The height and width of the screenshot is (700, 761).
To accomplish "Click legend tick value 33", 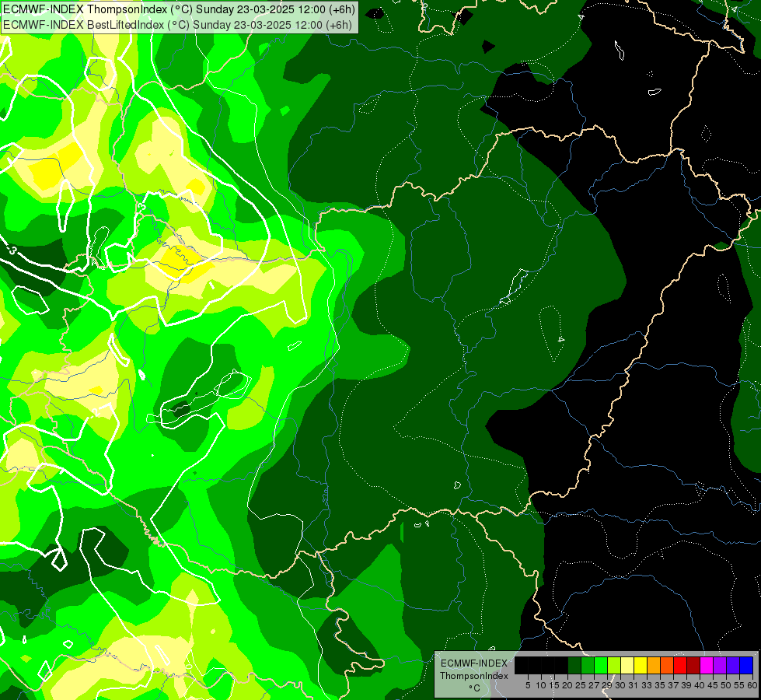I will (x=647, y=685).
